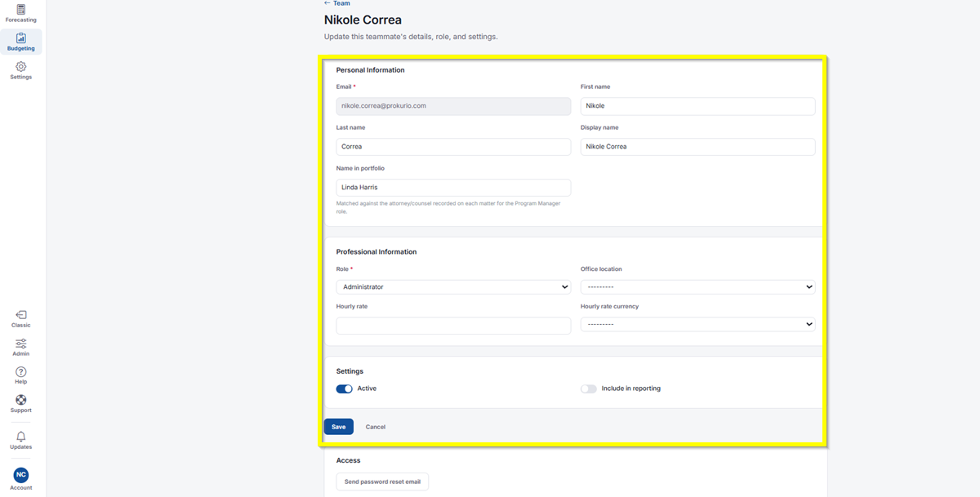Click the Personal Information section heading
Screen dimensions: 980x497
(370, 70)
